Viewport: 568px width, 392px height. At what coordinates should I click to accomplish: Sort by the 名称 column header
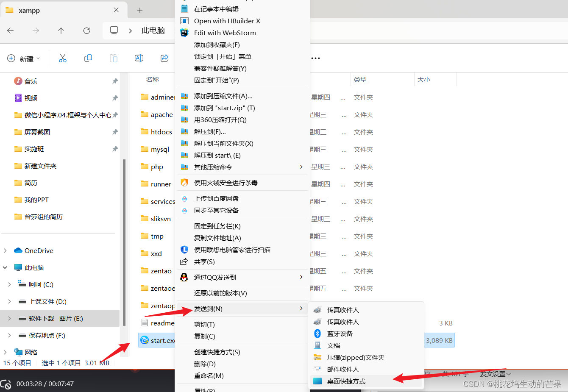[153, 79]
